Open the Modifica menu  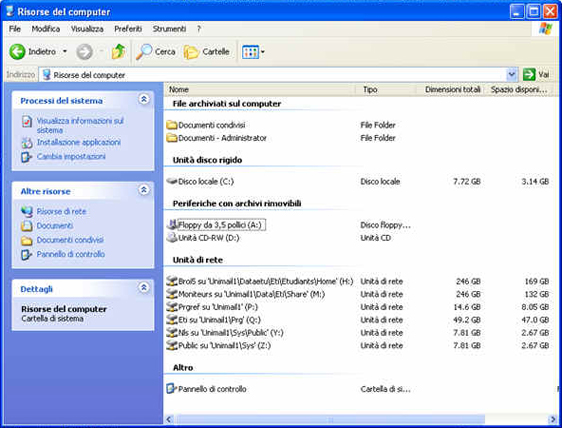(x=46, y=29)
